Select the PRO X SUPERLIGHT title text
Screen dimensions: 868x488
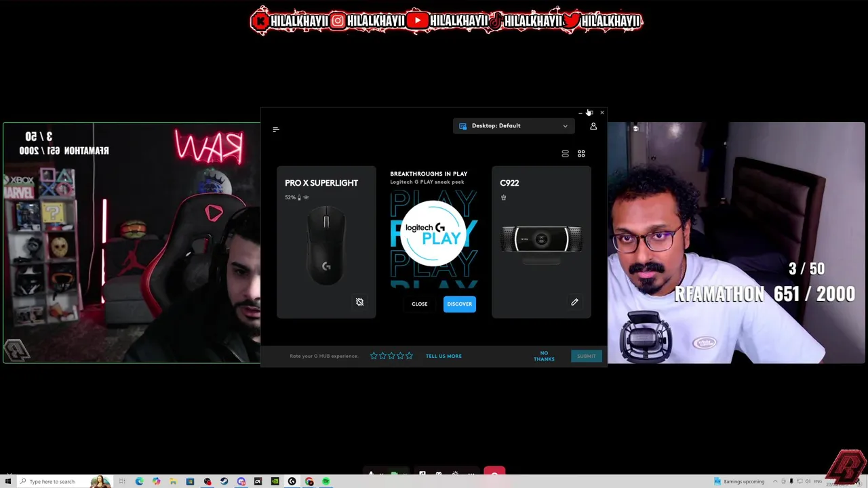(321, 183)
